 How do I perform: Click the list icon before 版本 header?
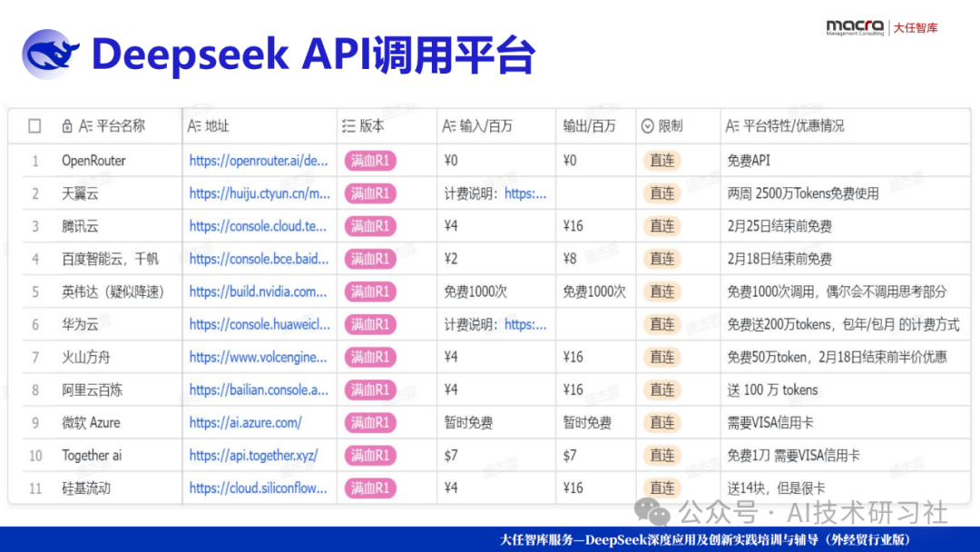(348, 126)
